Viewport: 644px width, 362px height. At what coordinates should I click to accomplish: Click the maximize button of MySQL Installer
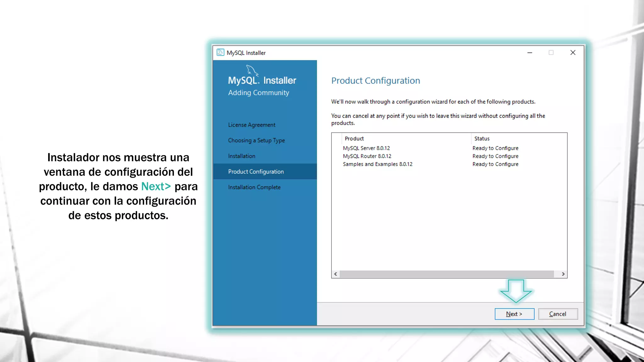551,52
